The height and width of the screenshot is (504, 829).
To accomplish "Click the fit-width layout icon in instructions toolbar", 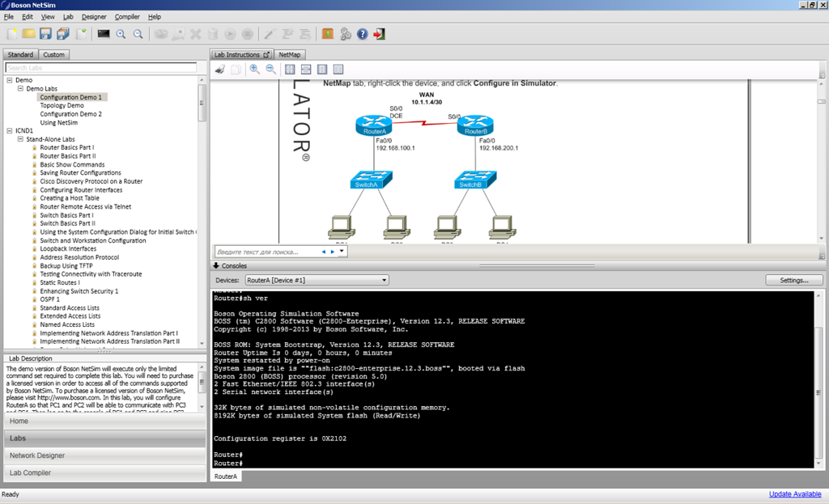I will point(305,70).
